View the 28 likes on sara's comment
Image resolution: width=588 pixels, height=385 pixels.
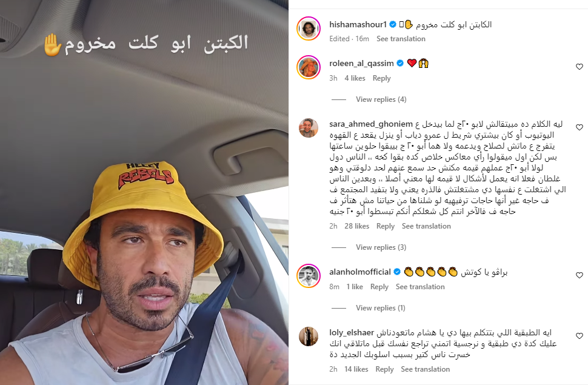pos(356,226)
